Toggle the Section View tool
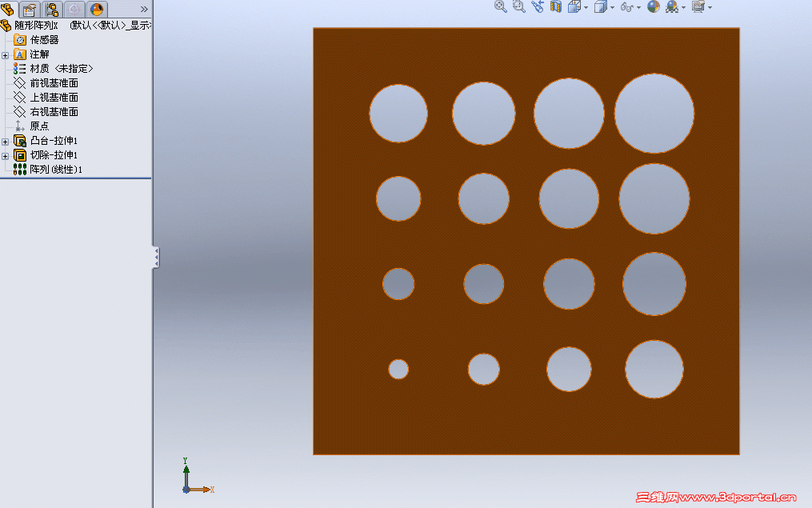This screenshot has width=812, height=508. 556,7
